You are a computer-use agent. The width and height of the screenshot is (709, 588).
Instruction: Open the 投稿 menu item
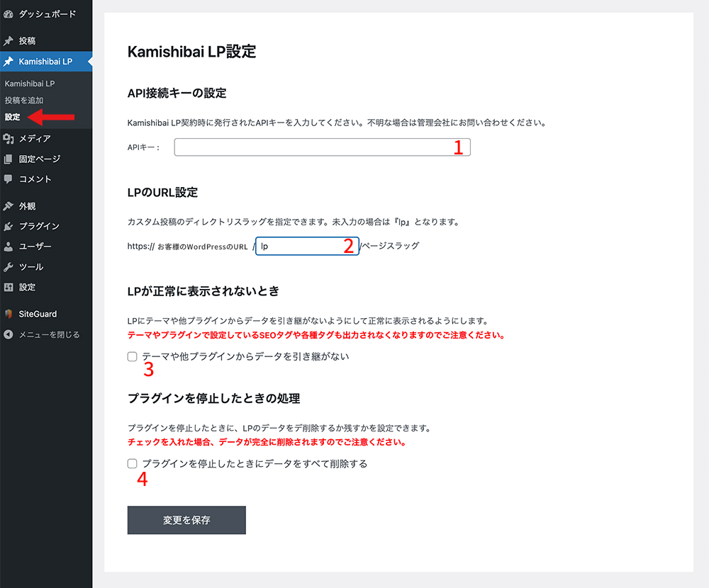pyautogui.click(x=46, y=41)
